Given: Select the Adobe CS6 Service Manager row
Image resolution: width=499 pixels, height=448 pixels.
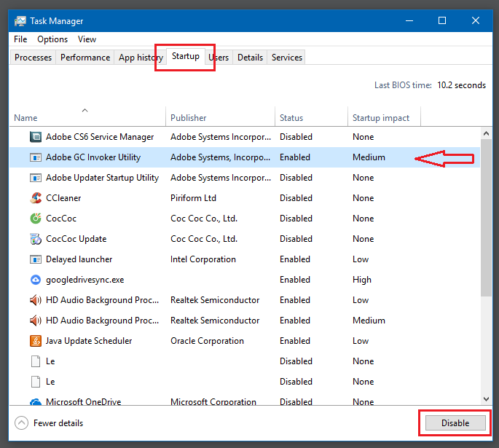Looking at the screenshot, I should (245, 137).
